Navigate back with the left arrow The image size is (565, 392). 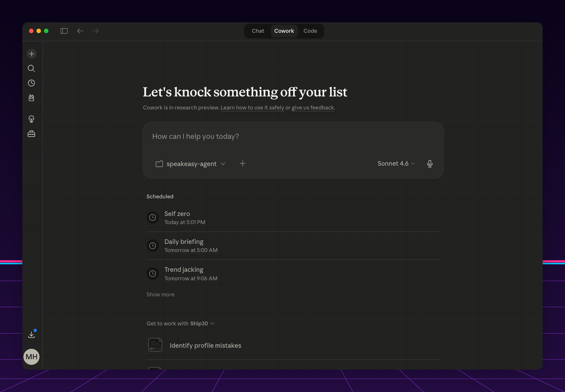tap(80, 31)
